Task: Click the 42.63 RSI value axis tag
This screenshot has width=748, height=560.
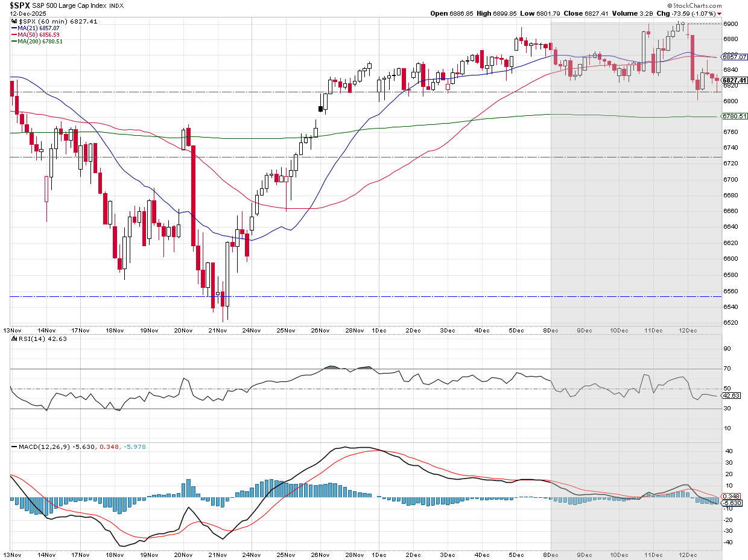Action: 732,396
